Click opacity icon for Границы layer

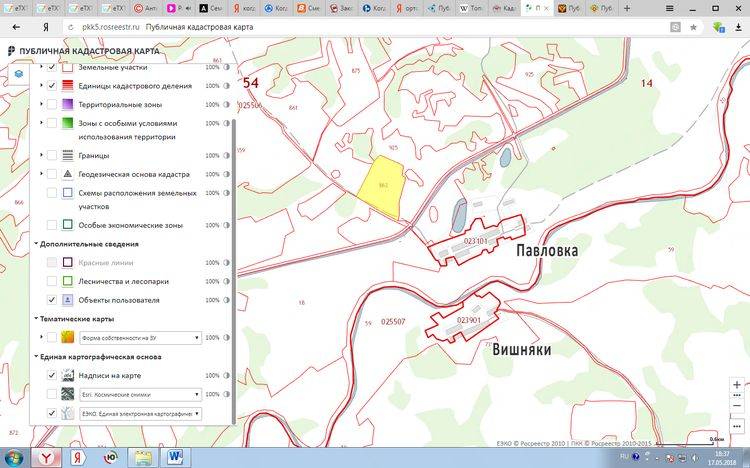227,156
